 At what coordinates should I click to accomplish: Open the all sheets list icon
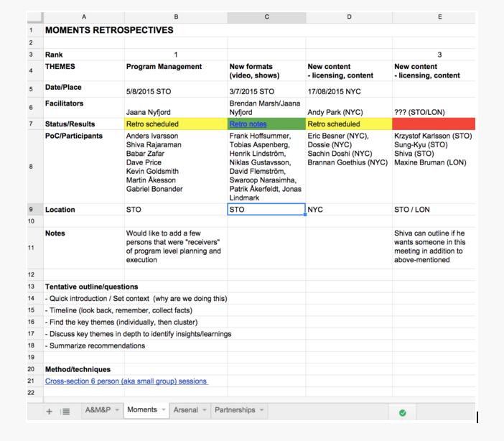[65, 412]
